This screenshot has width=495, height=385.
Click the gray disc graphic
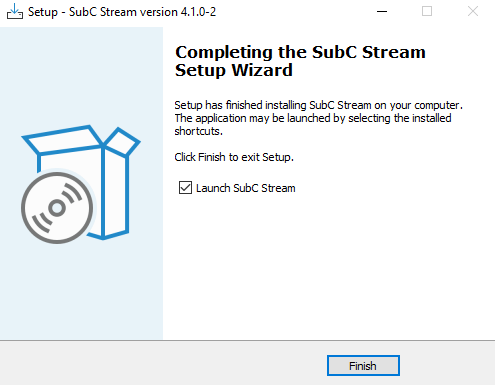click(x=57, y=208)
